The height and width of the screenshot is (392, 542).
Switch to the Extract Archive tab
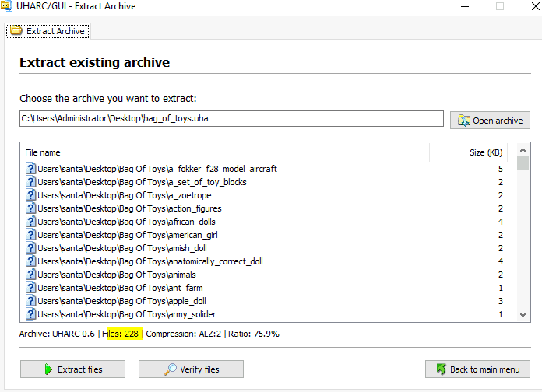coord(48,31)
